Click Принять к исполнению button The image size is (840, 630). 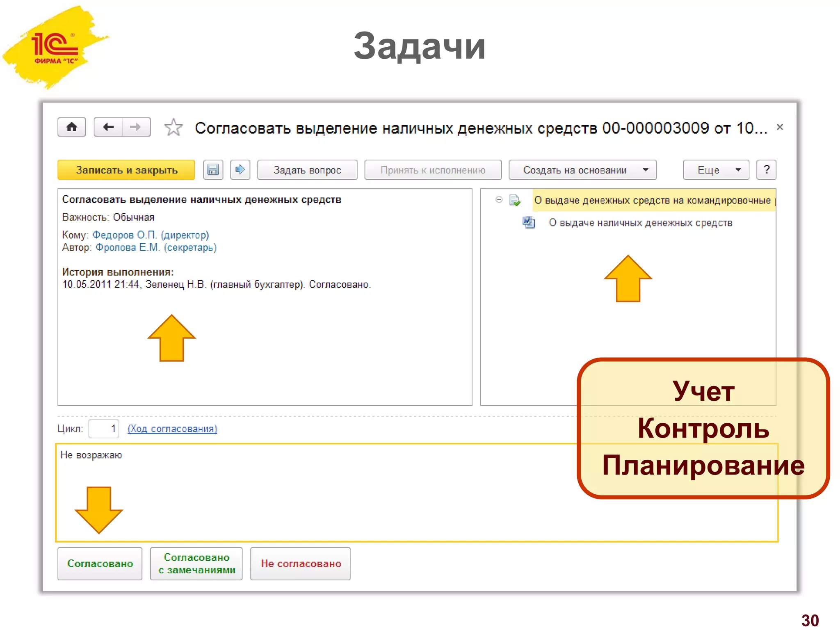pos(433,170)
